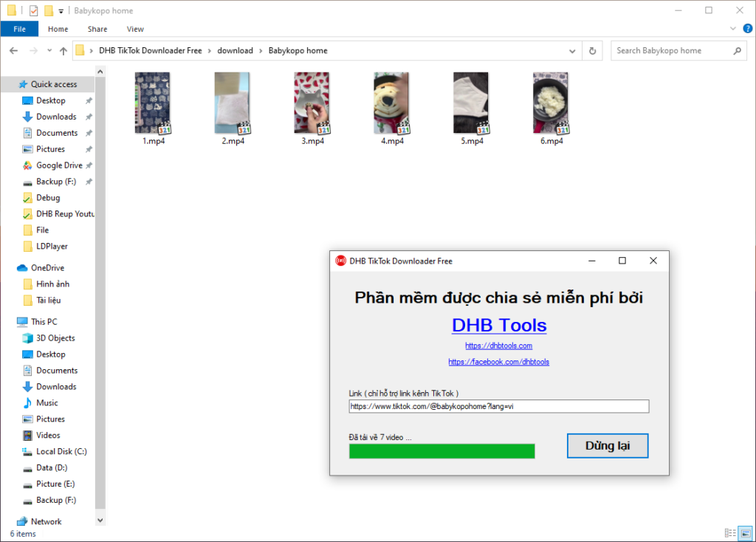Switch to details view icon

[x=730, y=533]
